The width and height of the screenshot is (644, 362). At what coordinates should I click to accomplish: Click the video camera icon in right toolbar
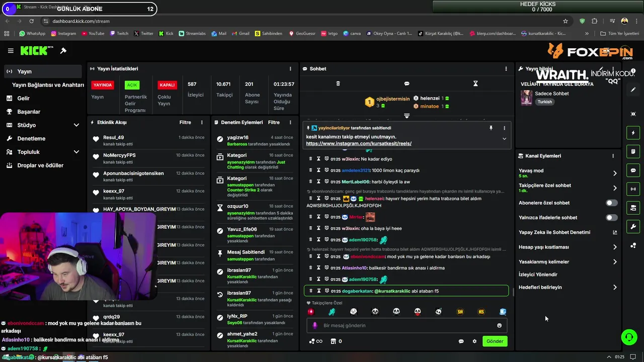point(633,208)
